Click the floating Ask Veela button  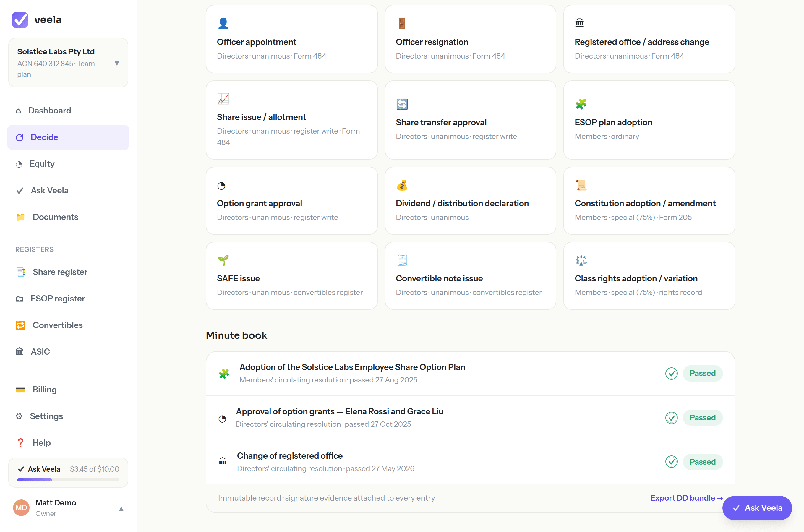point(757,508)
